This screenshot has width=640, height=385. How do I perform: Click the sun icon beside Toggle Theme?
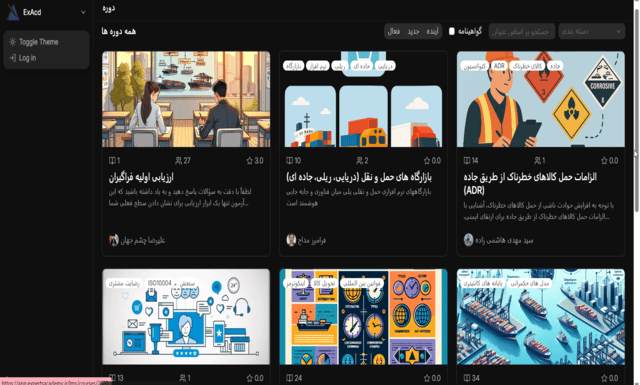pyautogui.click(x=13, y=42)
